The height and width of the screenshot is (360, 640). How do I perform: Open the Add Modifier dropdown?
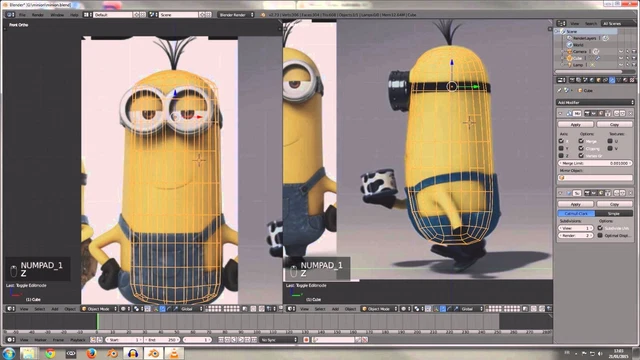(596, 102)
